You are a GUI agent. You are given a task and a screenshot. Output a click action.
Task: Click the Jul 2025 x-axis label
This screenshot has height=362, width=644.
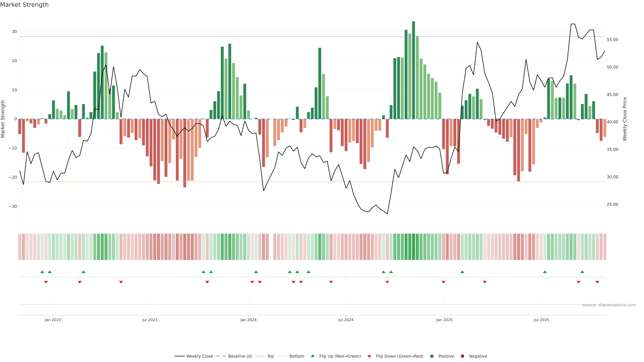point(541,320)
